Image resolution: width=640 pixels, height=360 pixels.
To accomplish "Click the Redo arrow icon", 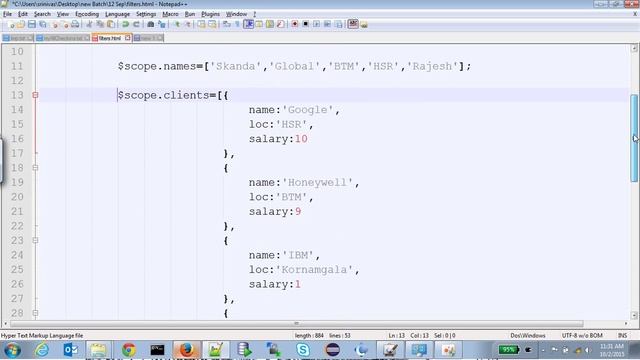I will (x=136, y=24).
